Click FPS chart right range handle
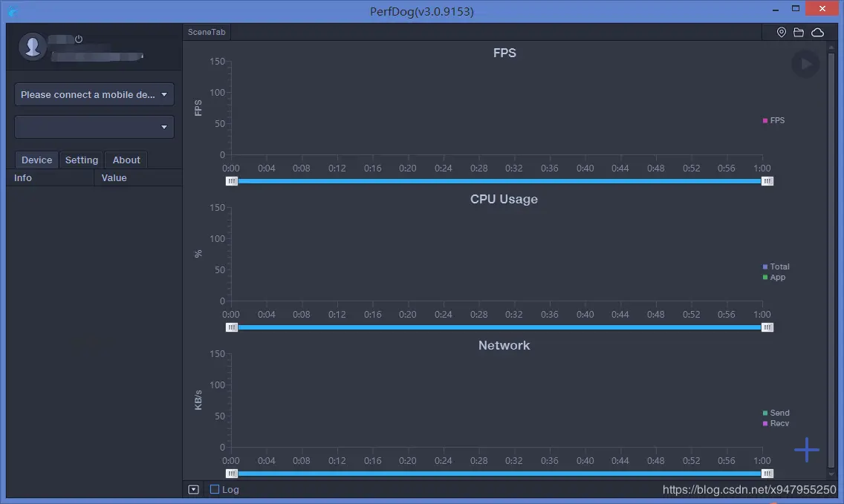The image size is (844, 504). click(767, 181)
